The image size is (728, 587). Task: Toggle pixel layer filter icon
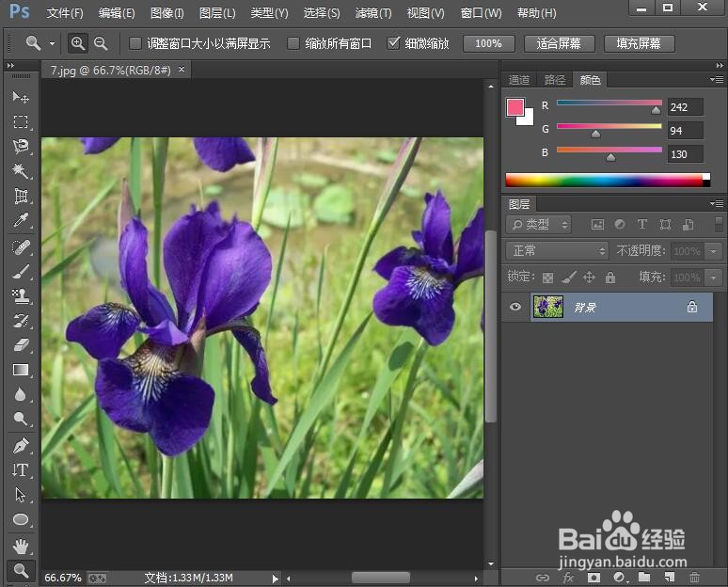[x=597, y=225]
